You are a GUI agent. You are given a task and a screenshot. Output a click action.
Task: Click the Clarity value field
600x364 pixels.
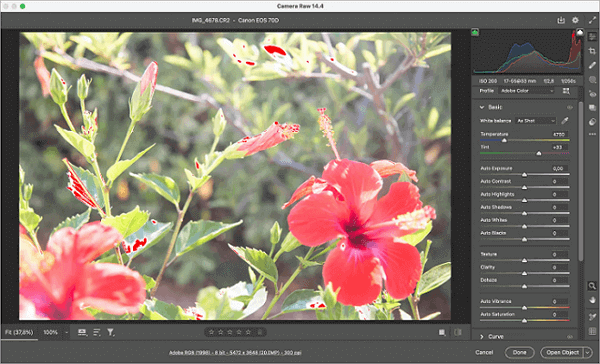[x=559, y=267]
